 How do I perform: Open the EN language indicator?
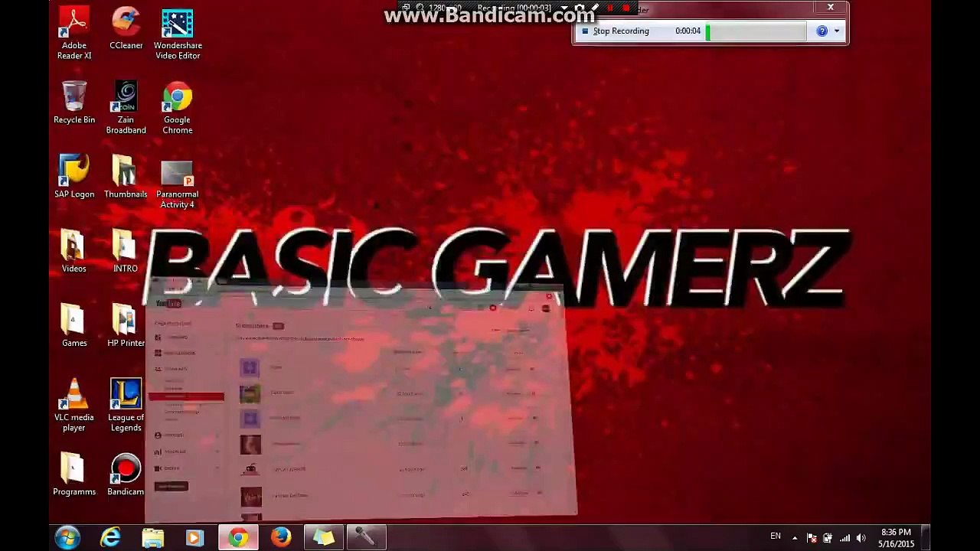coord(776,536)
